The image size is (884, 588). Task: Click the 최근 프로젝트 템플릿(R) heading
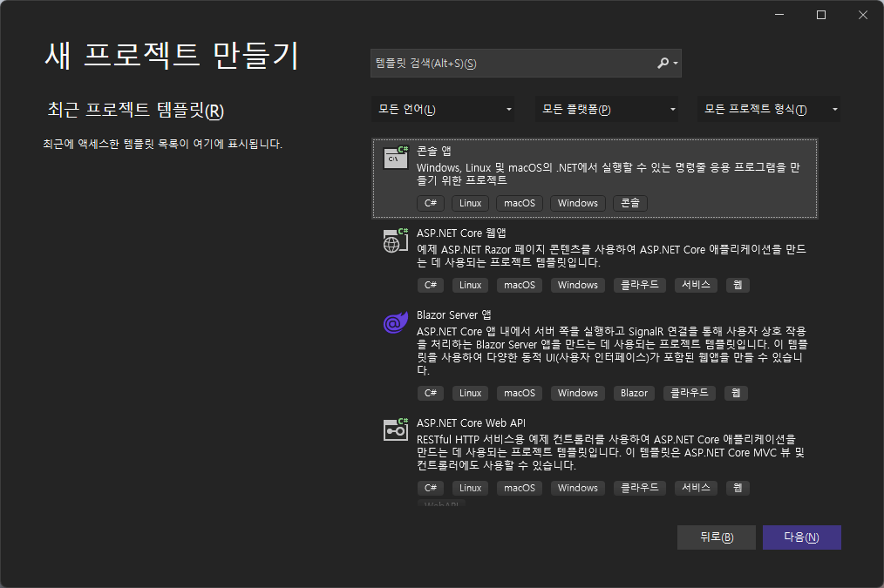click(x=135, y=110)
